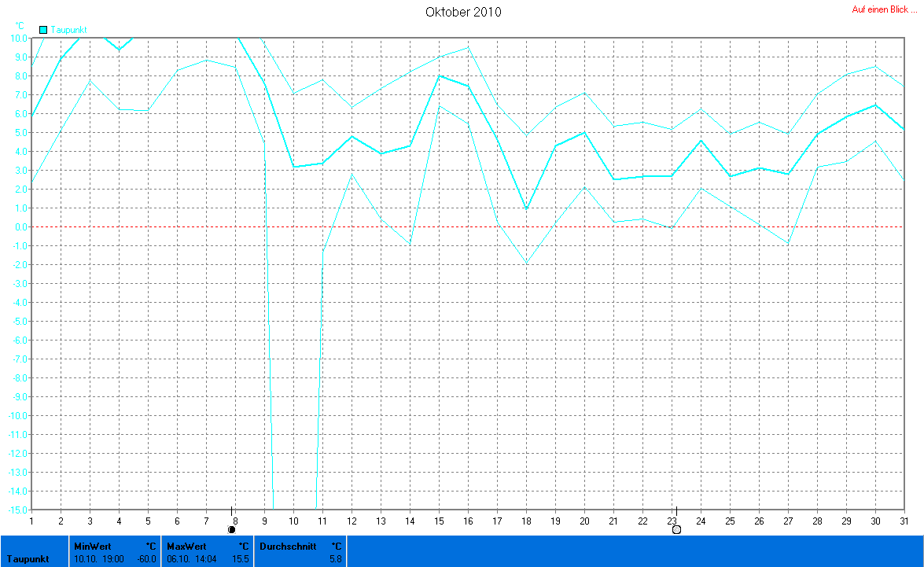Select the 'Taupunkt' row label in the bottom table

pos(28,559)
